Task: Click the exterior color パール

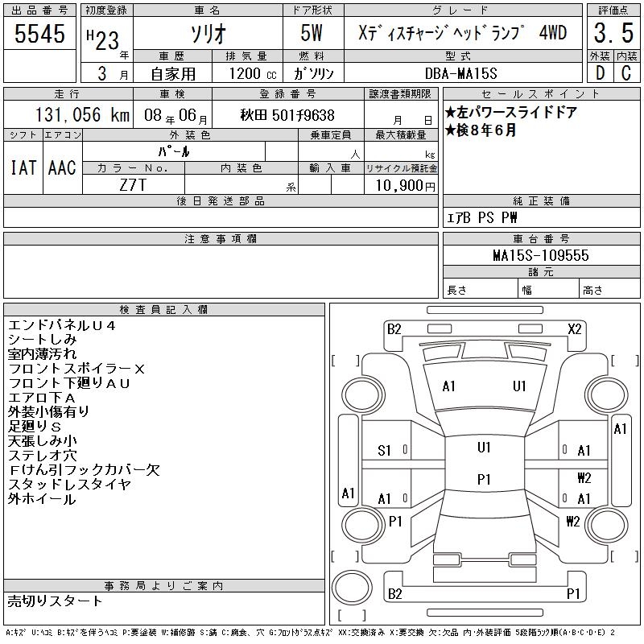Action: click(x=174, y=152)
